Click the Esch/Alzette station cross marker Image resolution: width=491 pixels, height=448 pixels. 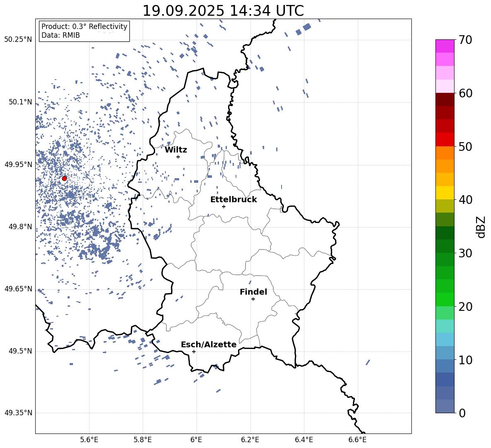click(194, 351)
